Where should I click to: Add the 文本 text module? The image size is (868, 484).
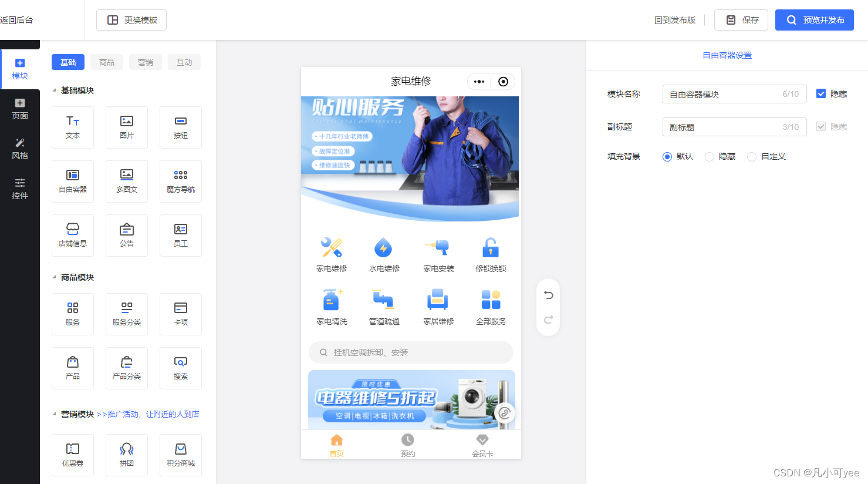pyautogui.click(x=73, y=127)
